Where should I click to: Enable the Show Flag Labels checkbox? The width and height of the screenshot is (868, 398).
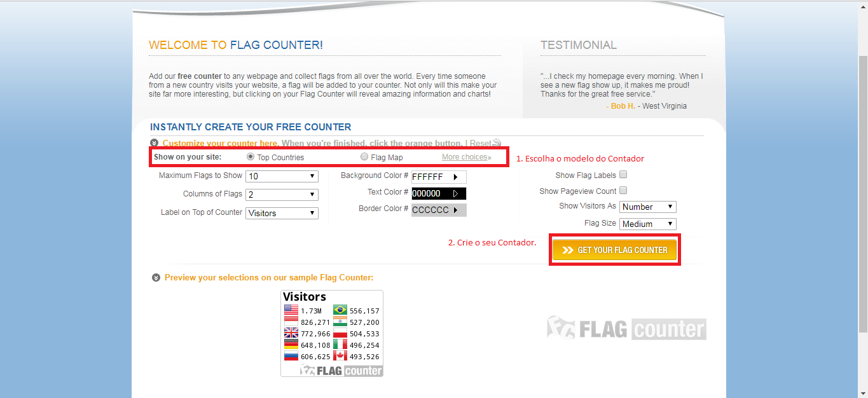(623, 174)
